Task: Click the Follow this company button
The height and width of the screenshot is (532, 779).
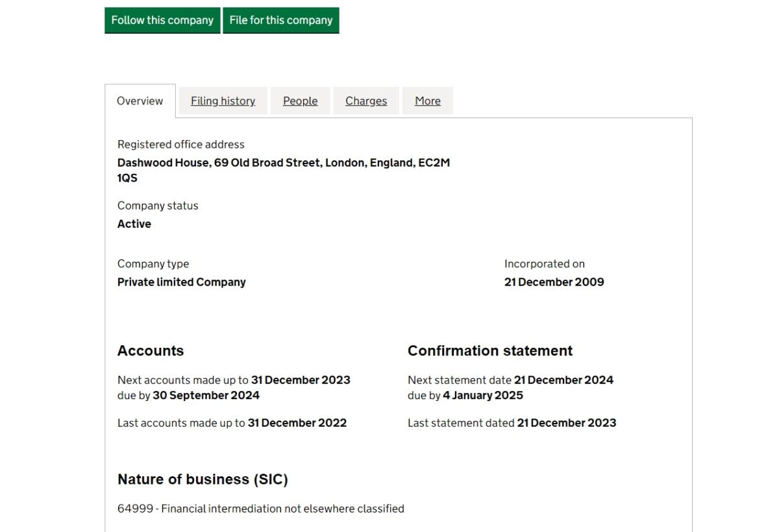Action: coord(162,20)
